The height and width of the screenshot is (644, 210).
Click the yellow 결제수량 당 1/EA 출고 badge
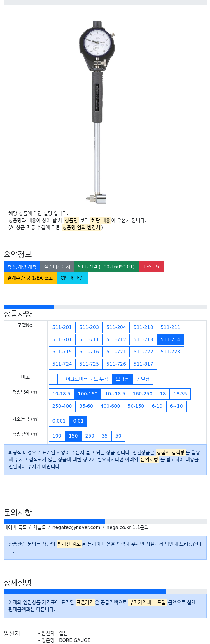click(x=30, y=278)
